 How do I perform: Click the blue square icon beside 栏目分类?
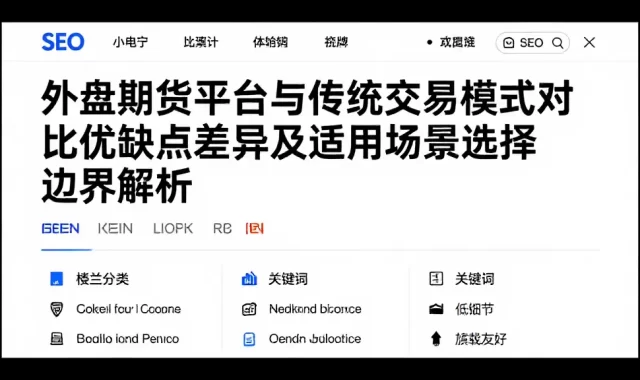(x=57, y=279)
